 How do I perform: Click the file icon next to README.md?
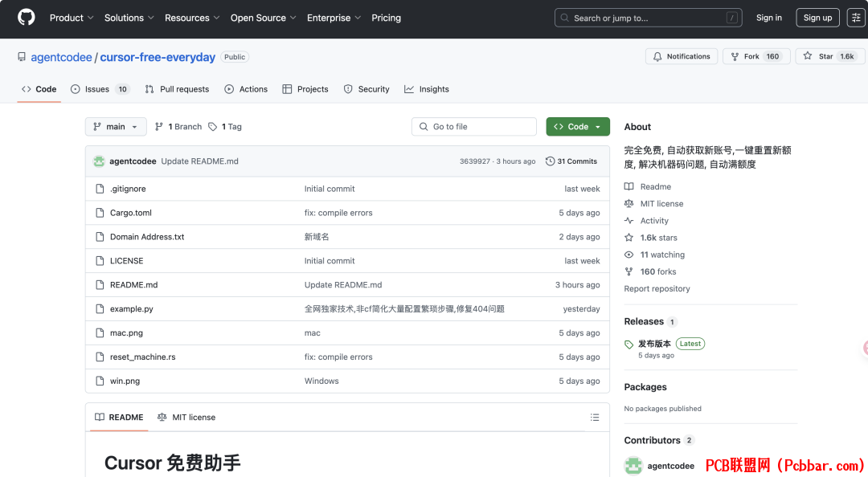pos(100,284)
